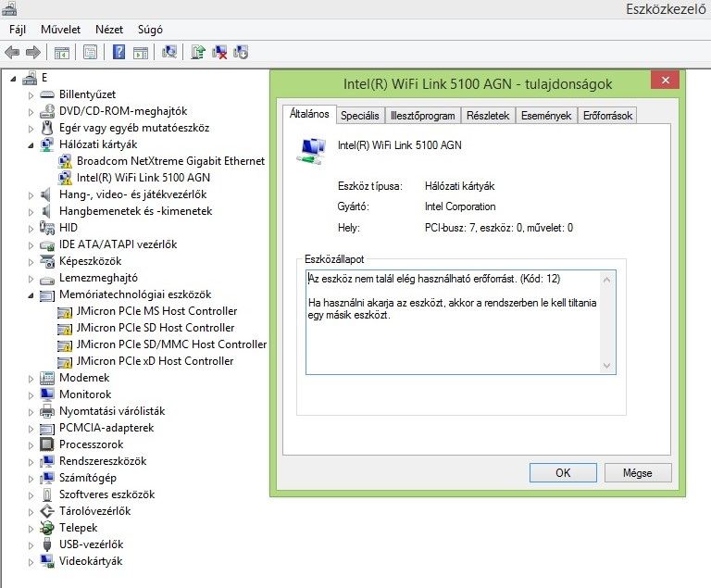Click the show/hide console tree toolbar icon
Image resolution: width=711 pixels, height=588 pixels.
coord(62,53)
